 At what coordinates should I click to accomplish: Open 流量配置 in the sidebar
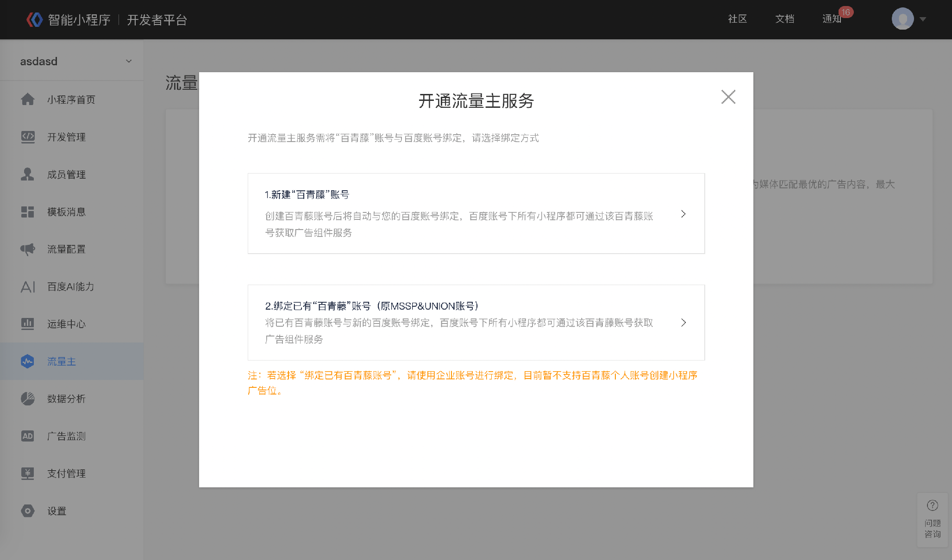[72, 249]
